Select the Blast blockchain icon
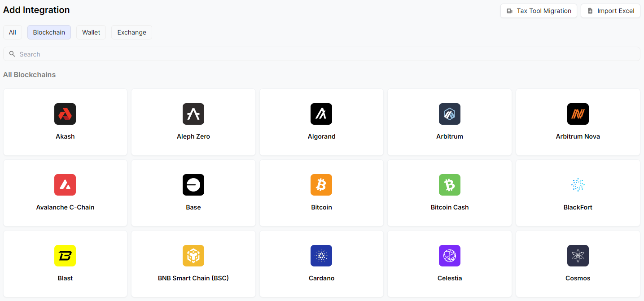 [65, 264]
